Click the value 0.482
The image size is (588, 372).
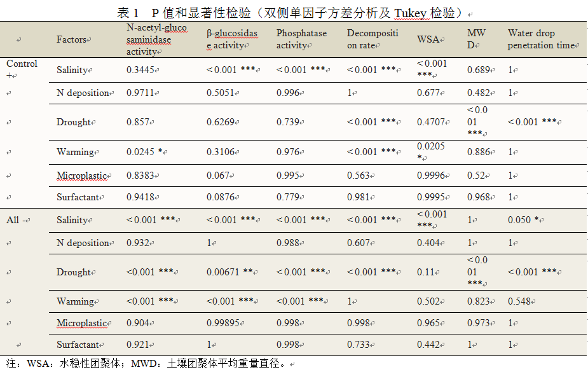(x=479, y=93)
